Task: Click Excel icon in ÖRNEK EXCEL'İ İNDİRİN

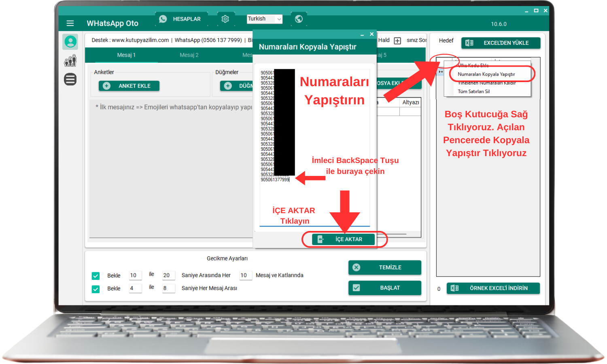Action: [454, 288]
